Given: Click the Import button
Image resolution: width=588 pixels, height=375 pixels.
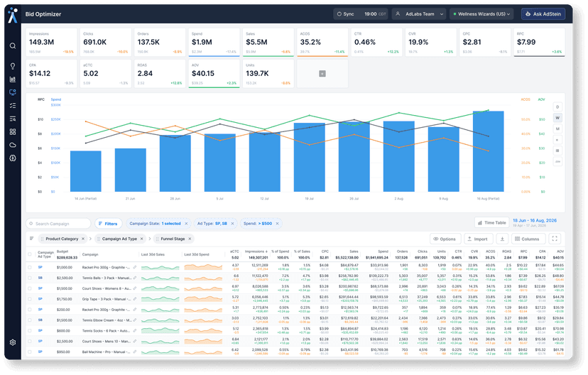Looking at the screenshot, I should point(477,239).
